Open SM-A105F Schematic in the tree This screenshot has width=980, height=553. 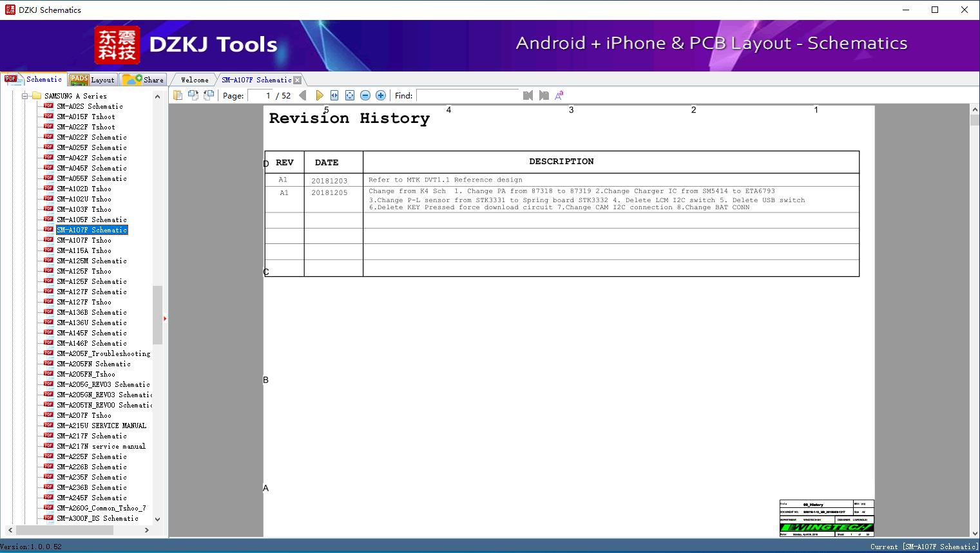[x=91, y=220]
